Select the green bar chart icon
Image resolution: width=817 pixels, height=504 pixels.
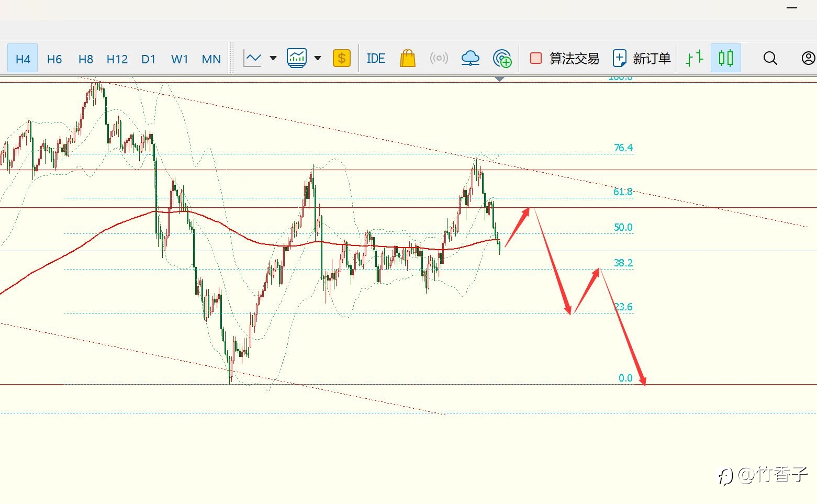pos(695,58)
